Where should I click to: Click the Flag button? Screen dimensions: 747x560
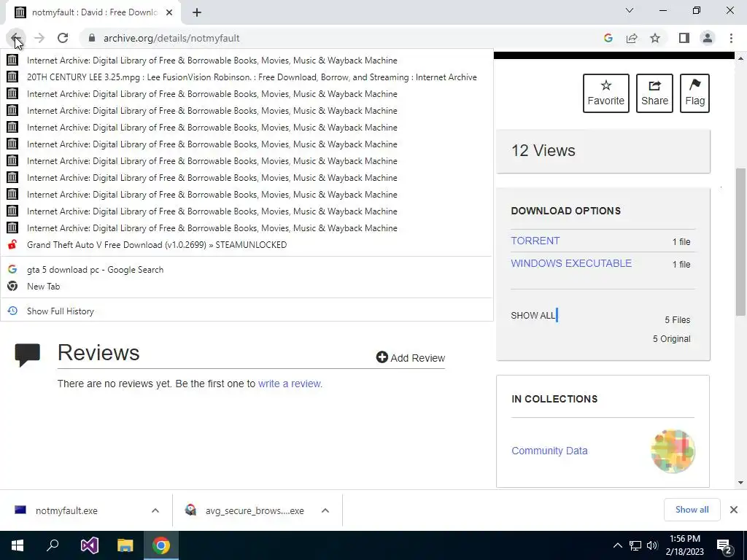coord(694,93)
